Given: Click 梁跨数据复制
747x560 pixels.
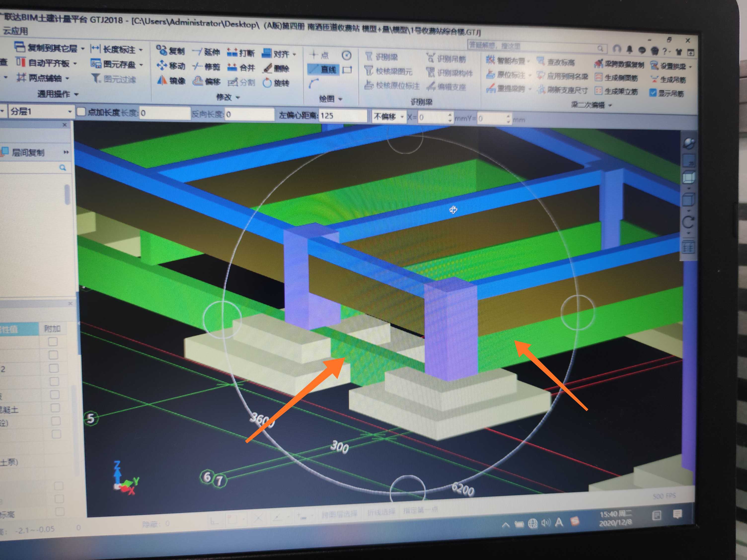Looking at the screenshot, I should pos(619,64).
